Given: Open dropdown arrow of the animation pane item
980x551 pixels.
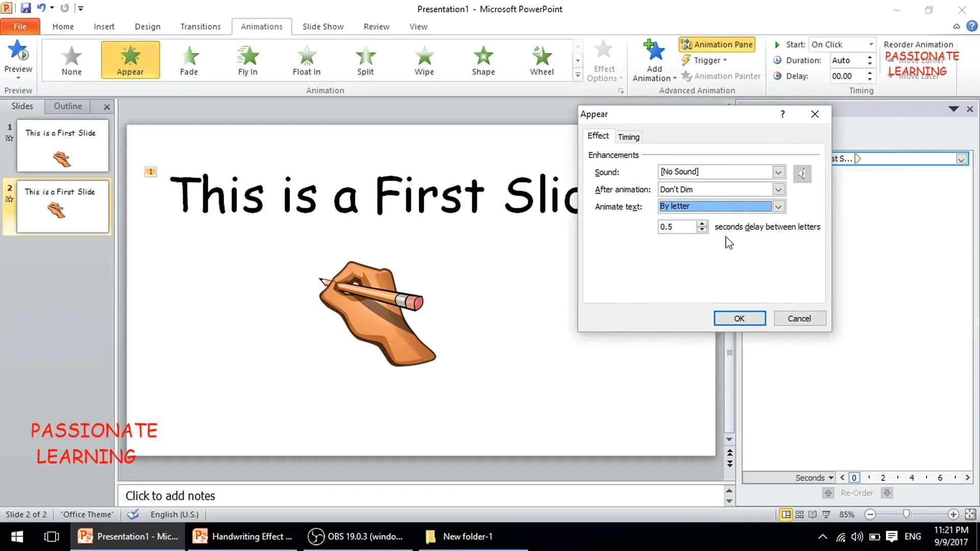Looking at the screenshot, I should coord(961,159).
